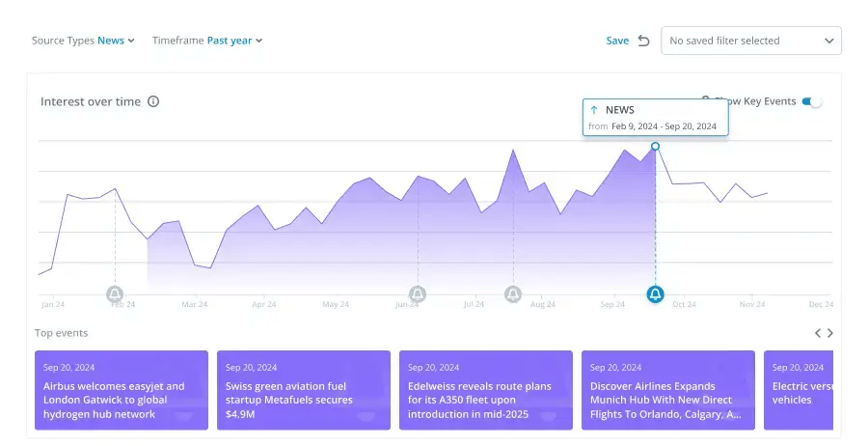Click the Save filter link
This screenshot has width=868, height=446.
pos(617,41)
